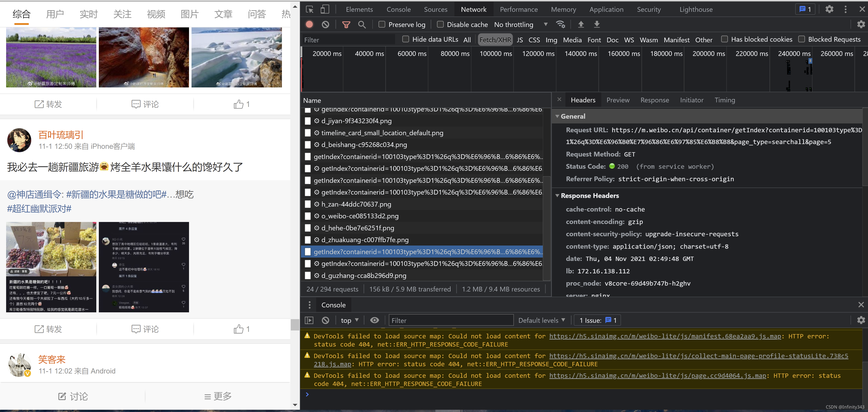
Task: Show the console sidebar icon
Action: (x=309, y=320)
